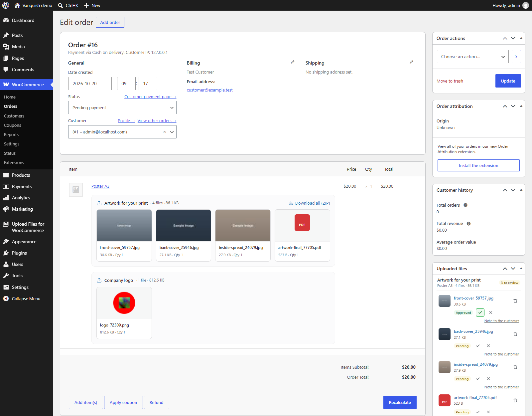Click the WordPress logo in admin bar
Viewport: 532px width, 416px height.
click(6, 5)
